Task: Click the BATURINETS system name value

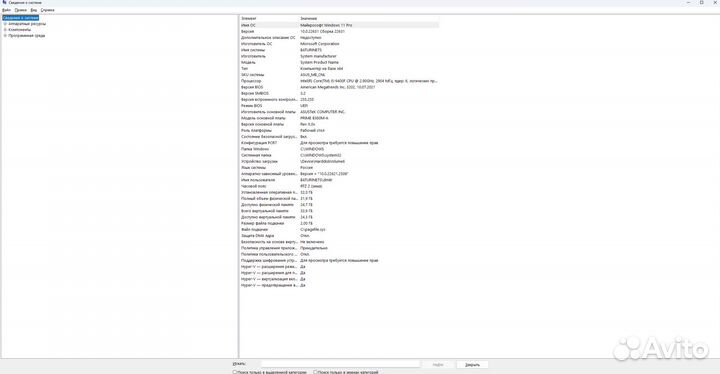Action: click(x=311, y=50)
